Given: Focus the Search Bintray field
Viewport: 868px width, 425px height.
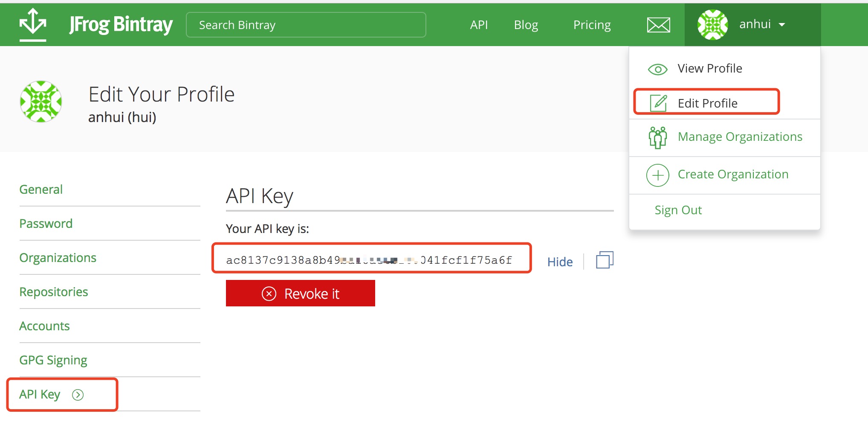Looking at the screenshot, I should point(306,25).
